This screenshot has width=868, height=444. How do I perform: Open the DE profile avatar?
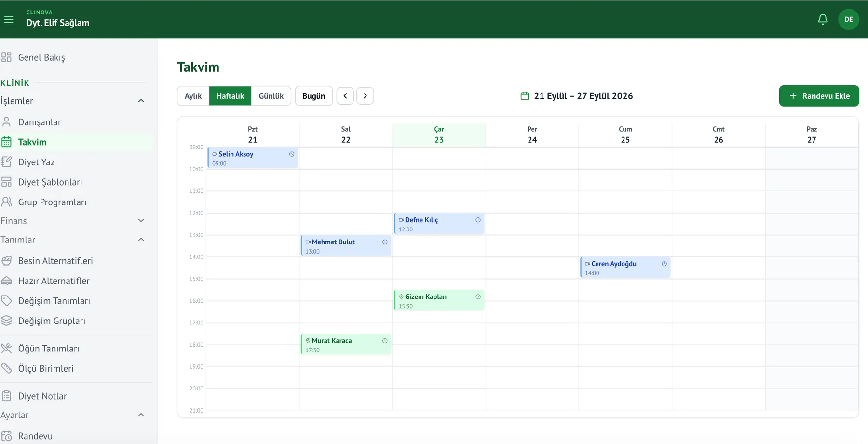tap(849, 19)
